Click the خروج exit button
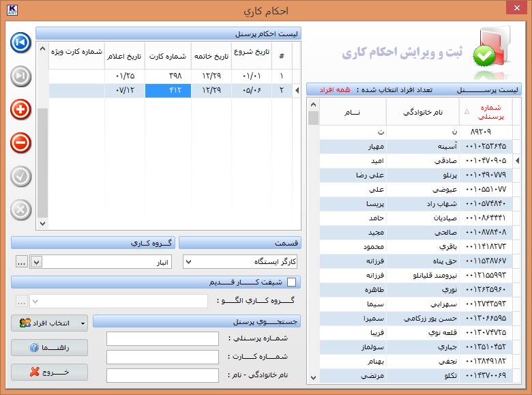 pyautogui.click(x=49, y=372)
